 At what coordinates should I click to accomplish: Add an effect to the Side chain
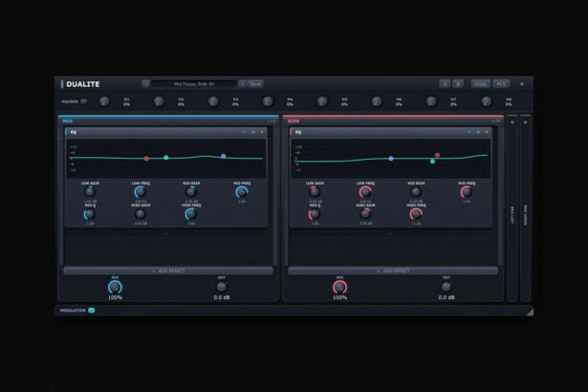click(393, 271)
